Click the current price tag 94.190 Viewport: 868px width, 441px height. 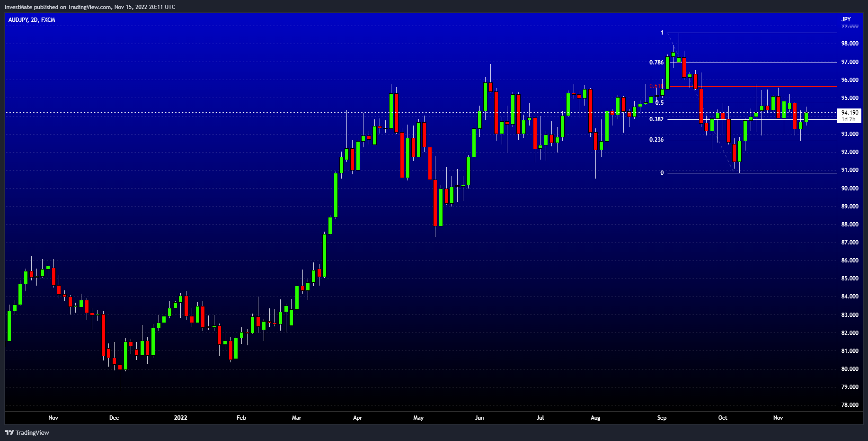850,113
